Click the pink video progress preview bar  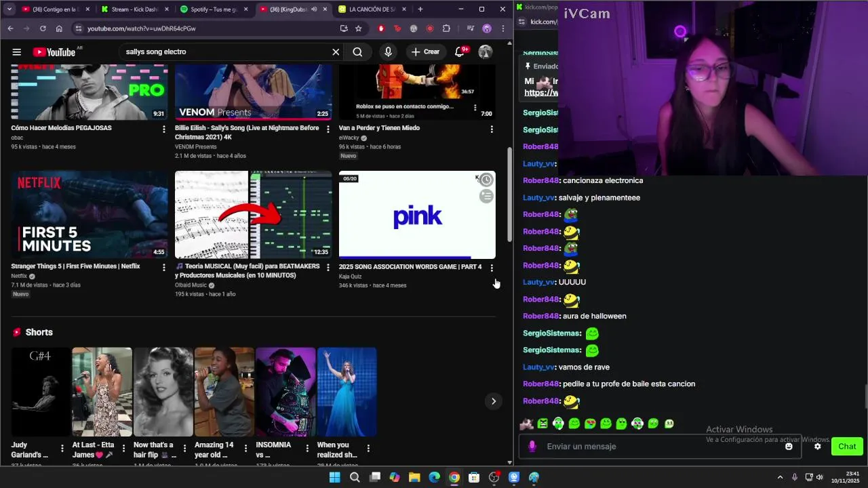(417, 258)
